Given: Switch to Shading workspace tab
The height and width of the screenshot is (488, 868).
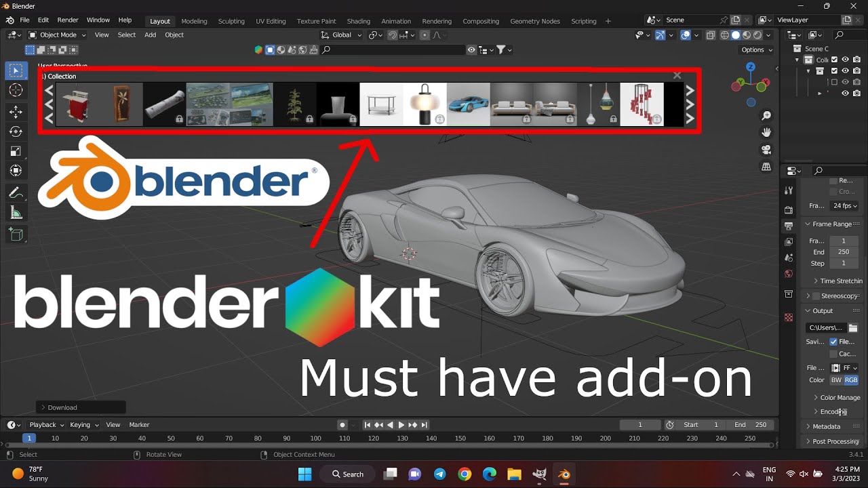Looking at the screenshot, I should (359, 21).
